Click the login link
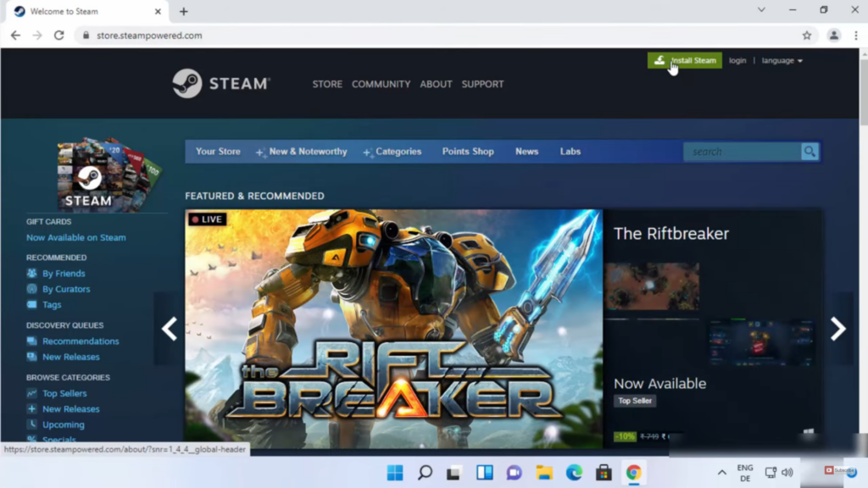This screenshot has height=488, width=868. coord(737,60)
